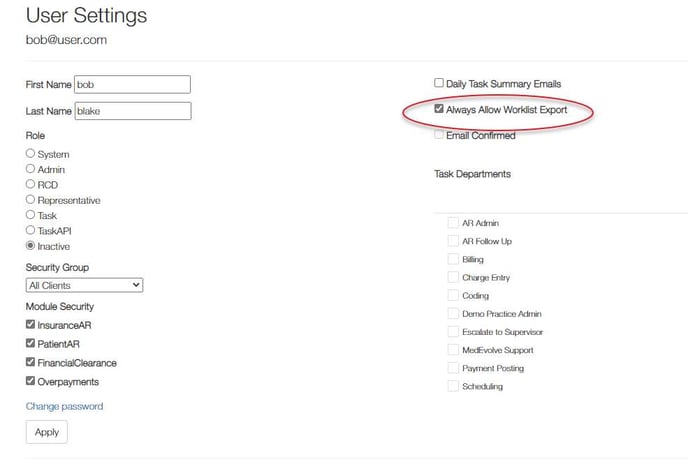Choose the RCD role radio button
Viewport: 688px width, 464px height.
coord(30,185)
